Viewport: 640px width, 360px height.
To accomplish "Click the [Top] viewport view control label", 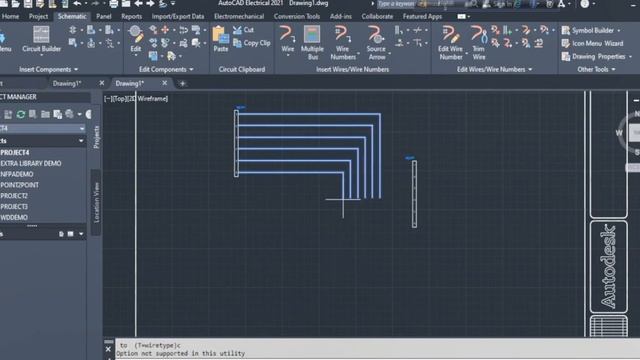I will (x=121, y=99).
